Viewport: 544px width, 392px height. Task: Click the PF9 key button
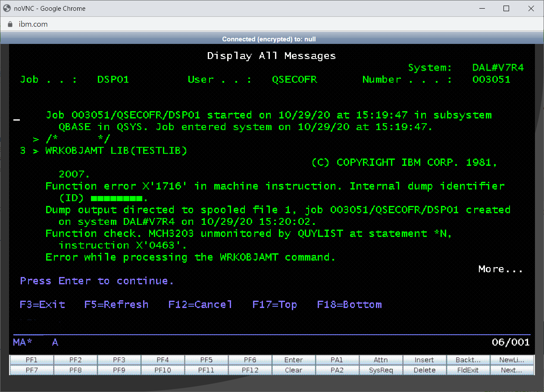pyautogui.click(x=119, y=370)
